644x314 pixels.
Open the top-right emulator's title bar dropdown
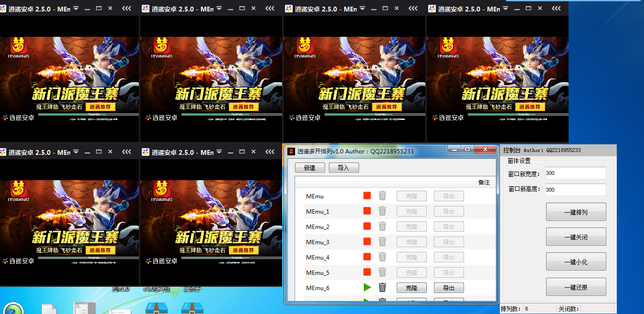pos(506,9)
